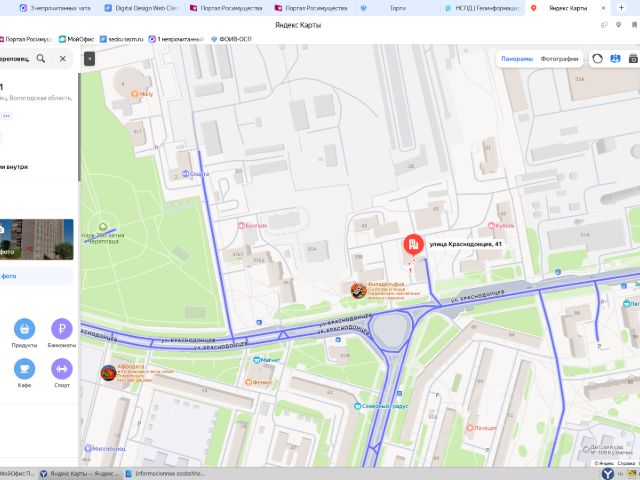Collapse the left panel with the dark arrow button
The image size is (640, 480).
pyautogui.click(x=89, y=59)
